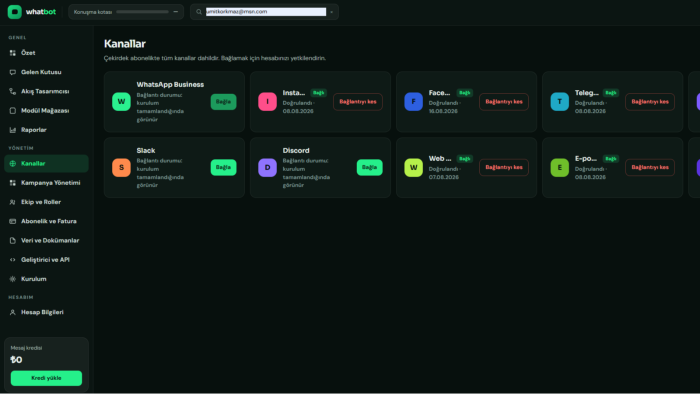
Task: Open the Özet sidebar icon
Action: [x=12, y=53]
